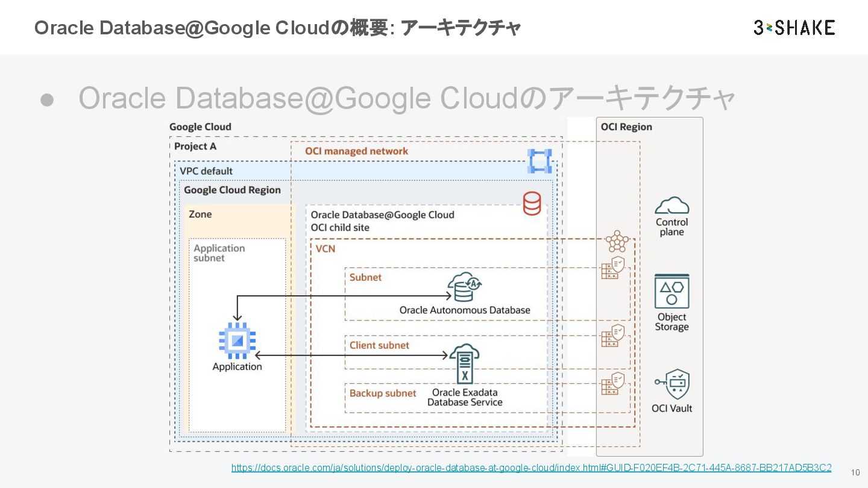
Task: Click the security list icon beside Subnet
Action: pyautogui.click(x=612, y=267)
